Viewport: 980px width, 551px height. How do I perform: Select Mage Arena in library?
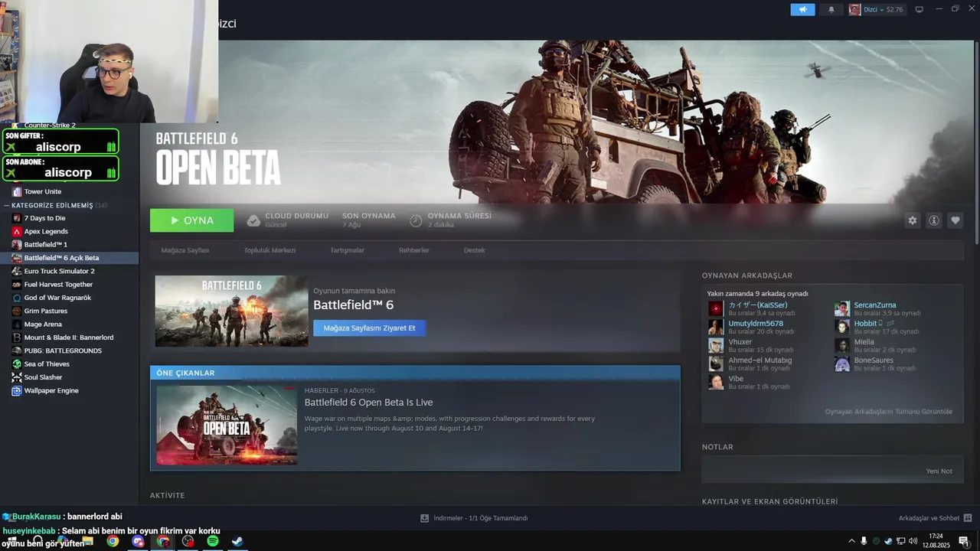tap(43, 324)
